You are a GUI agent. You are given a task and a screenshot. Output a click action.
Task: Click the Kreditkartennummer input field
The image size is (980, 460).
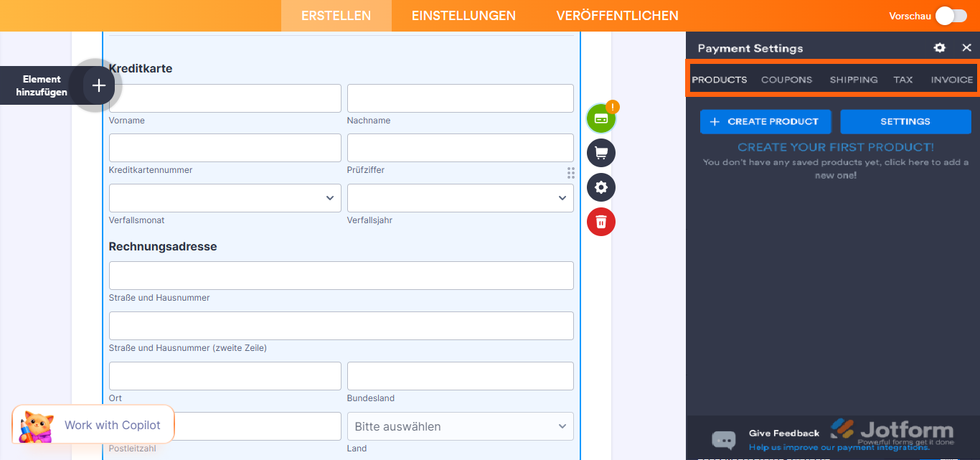(x=225, y=148)
